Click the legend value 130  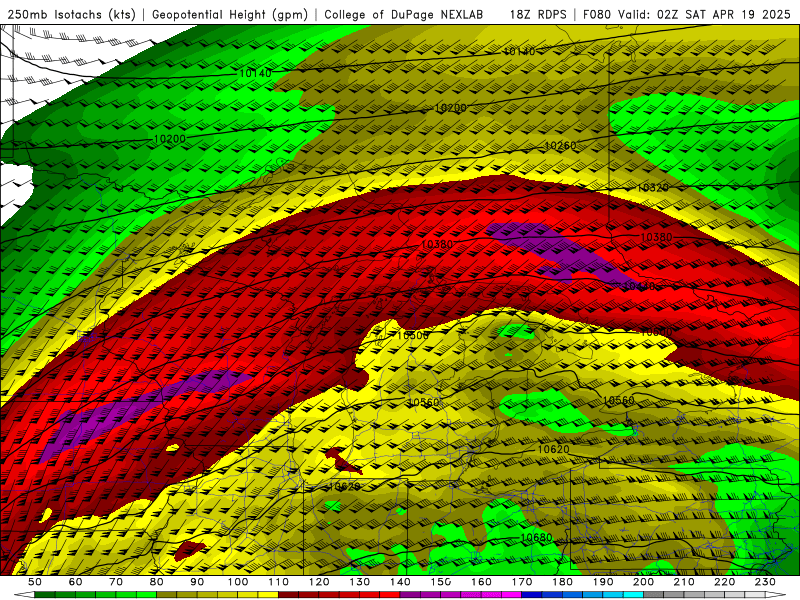tap(360, 582)
